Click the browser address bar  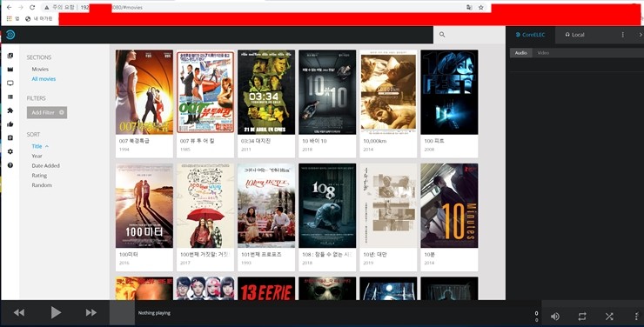[263, 7]
